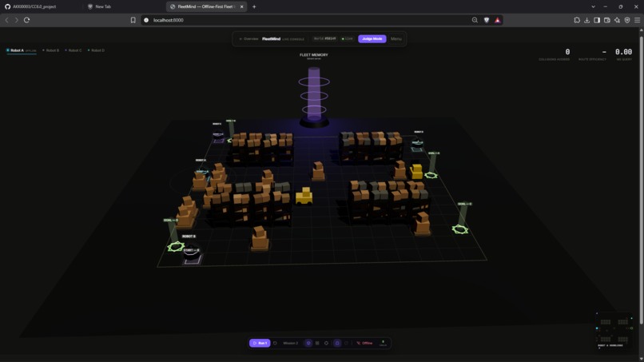
Task: Click the grid layout icon in bottom bar
Action: click(317, 343)
